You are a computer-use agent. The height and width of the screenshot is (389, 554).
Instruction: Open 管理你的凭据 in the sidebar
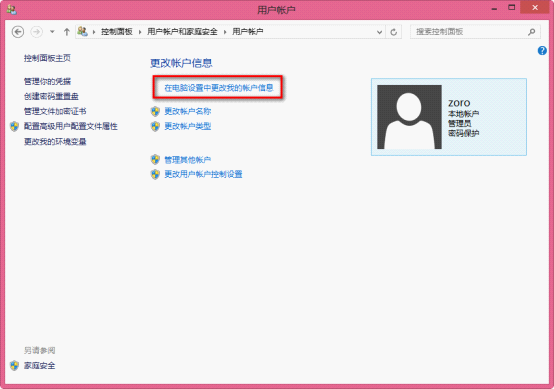(47, 81)
